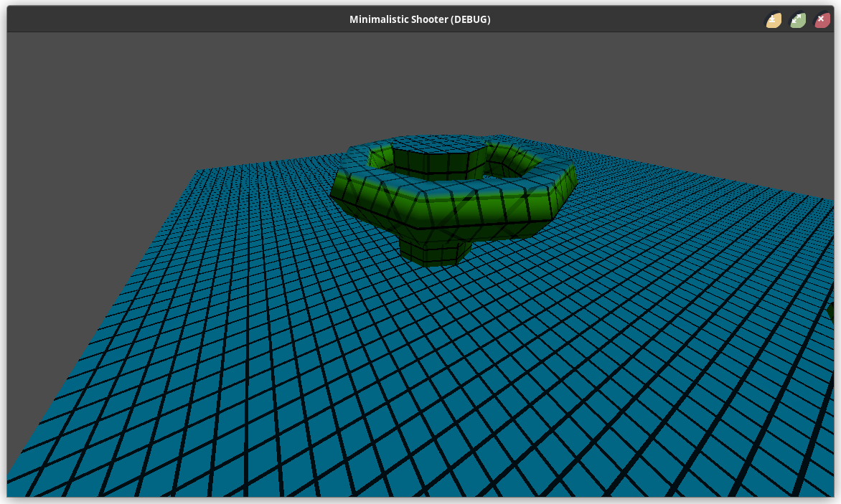Minimize the Minimalistic Shooter window
Image resolution: width=841 pixels, height=504 pixels.
(x=773, y=20)
